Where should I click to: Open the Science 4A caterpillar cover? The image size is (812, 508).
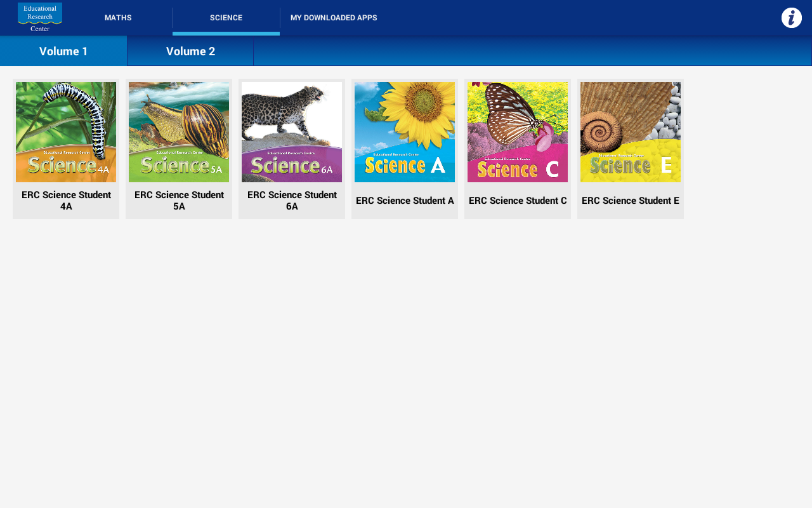pos(66,132)
